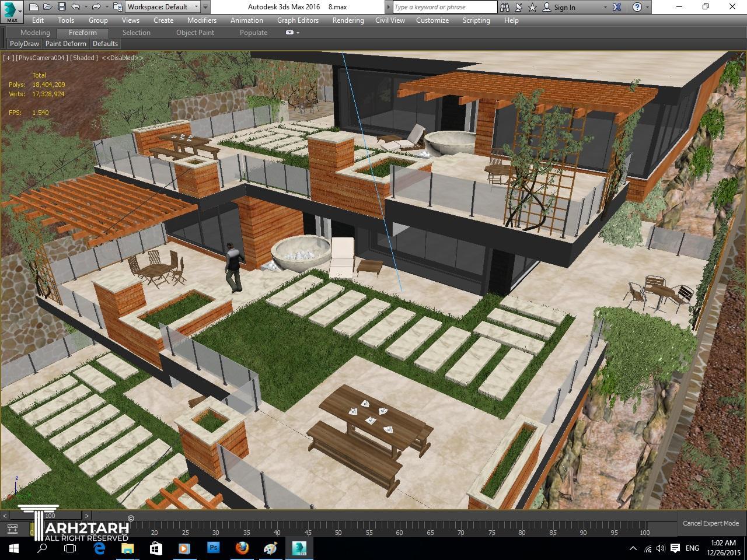Click the Open File folder icon
Screen dimensions: 747x560
click(x=48, y=7)
